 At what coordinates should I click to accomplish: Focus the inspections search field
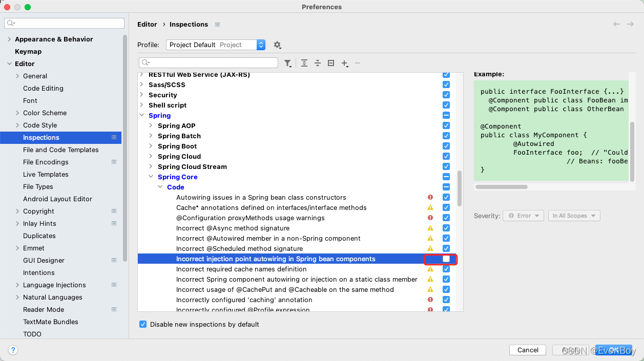point(209,63)
